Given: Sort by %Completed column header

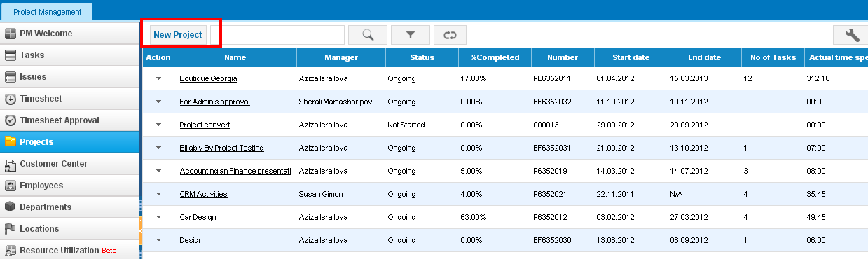Looking at the screenshot, I should [x=495, y=57].
